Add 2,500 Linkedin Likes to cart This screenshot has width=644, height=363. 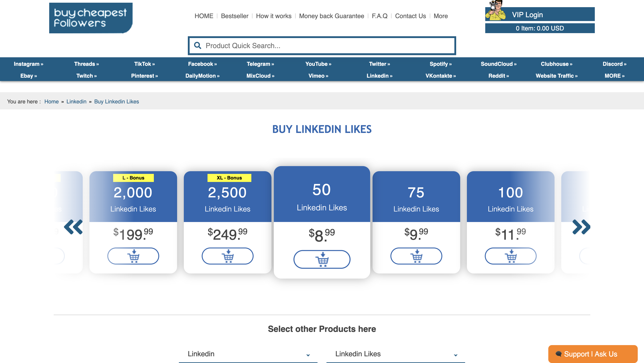(x=227, y=256)
